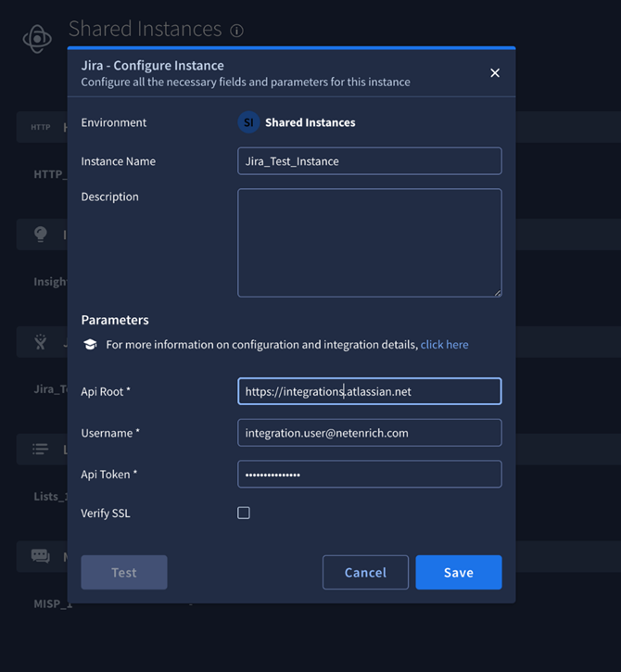Screen dimensions: 621x672
Task: Click the 'Shared Instances' environment text
Action: [x=310, y=122]
